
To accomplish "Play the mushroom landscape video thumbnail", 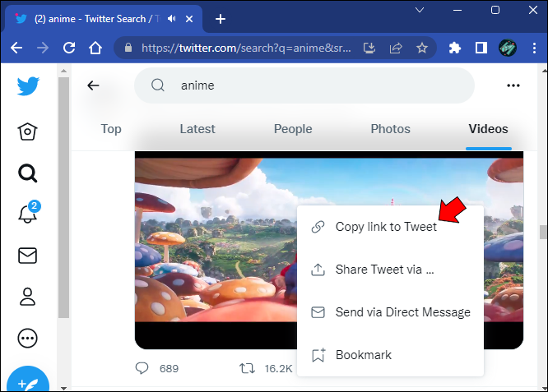I will coord(216,250).
